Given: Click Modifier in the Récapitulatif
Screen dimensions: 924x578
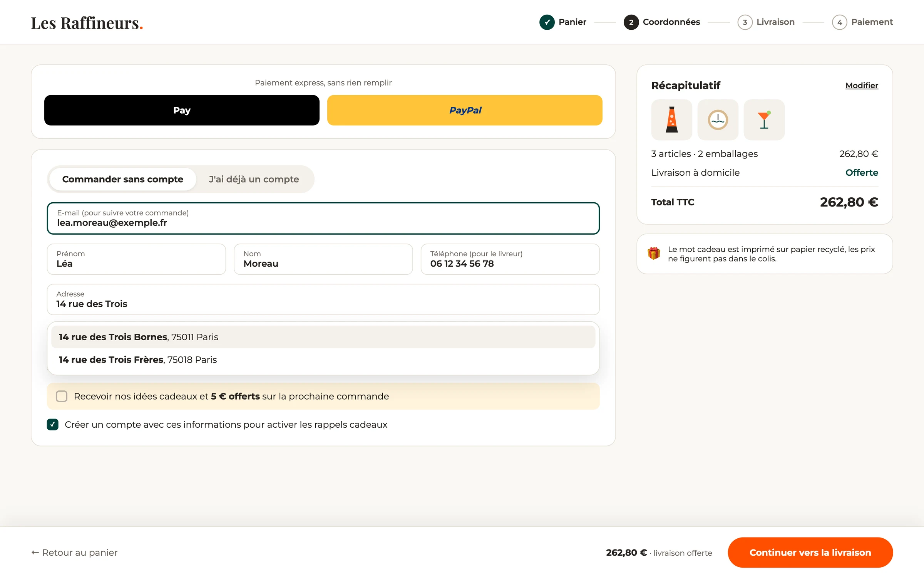Looking at the screenshot, I should click(x=862, y=86).
